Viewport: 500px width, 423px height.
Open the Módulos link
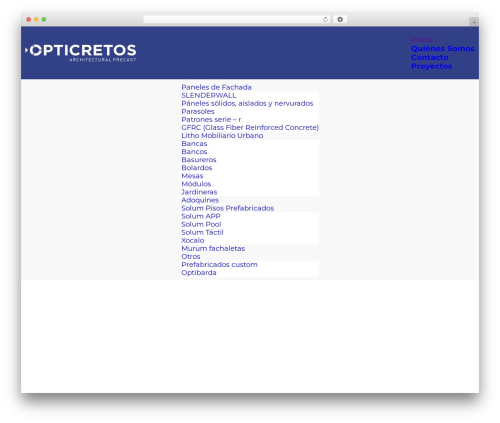[x=196, y=184]
